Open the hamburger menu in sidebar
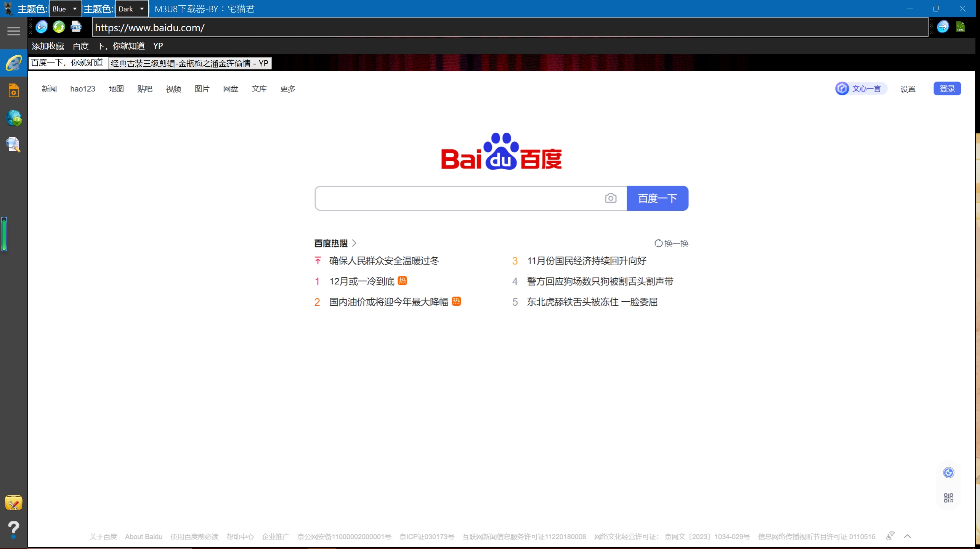980x549 pixels. click(x=14, y=31)
